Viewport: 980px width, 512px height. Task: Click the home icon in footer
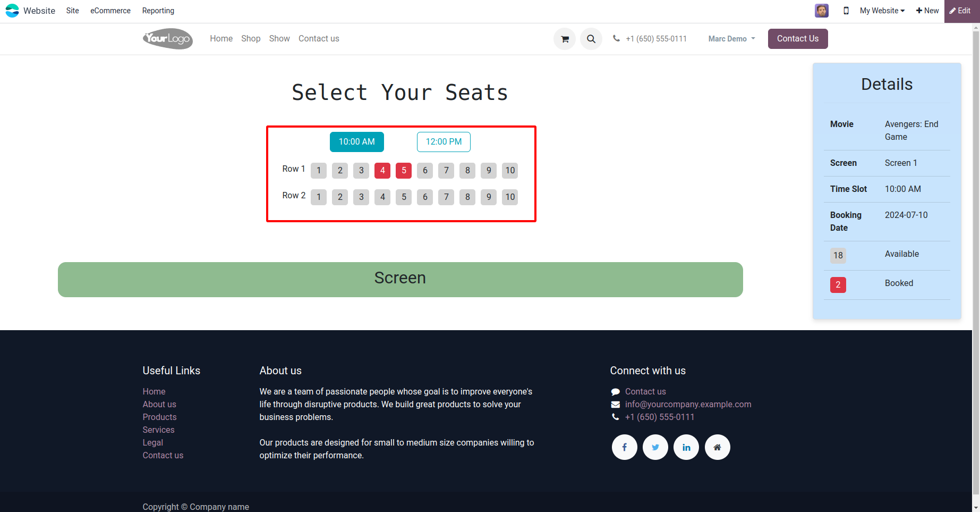click(717, 447)
